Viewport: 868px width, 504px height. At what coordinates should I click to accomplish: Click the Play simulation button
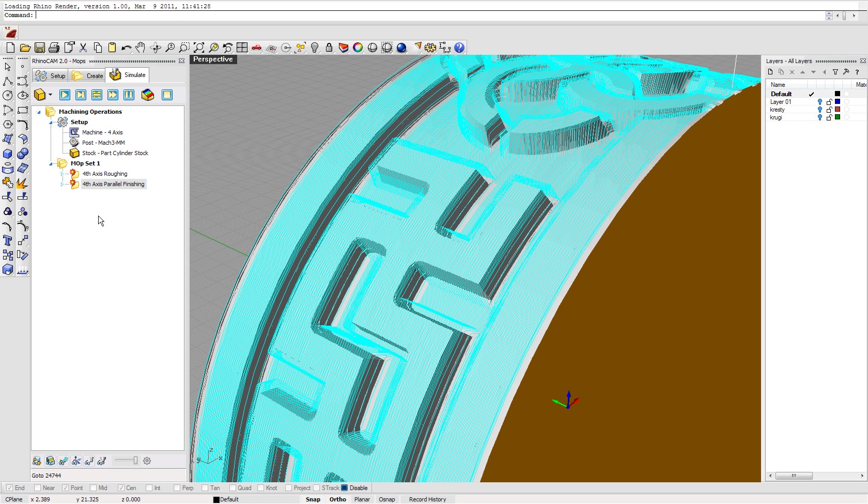[65, 95]
